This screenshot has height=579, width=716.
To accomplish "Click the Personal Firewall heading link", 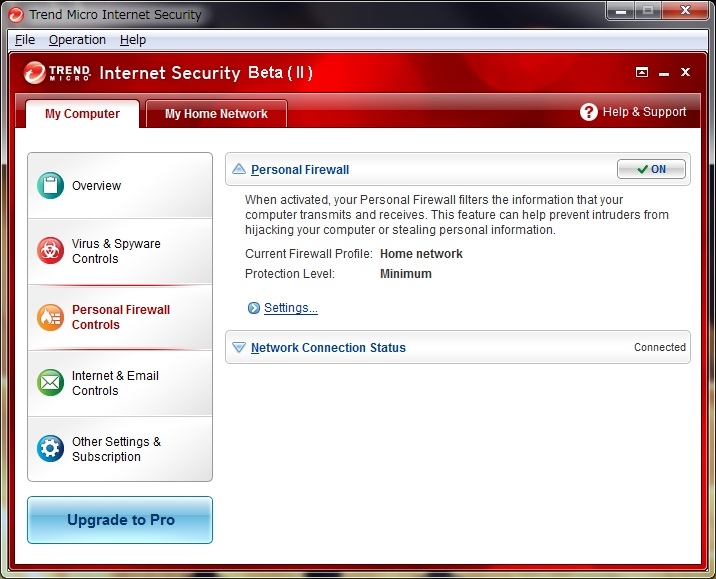I will (300, 170).
